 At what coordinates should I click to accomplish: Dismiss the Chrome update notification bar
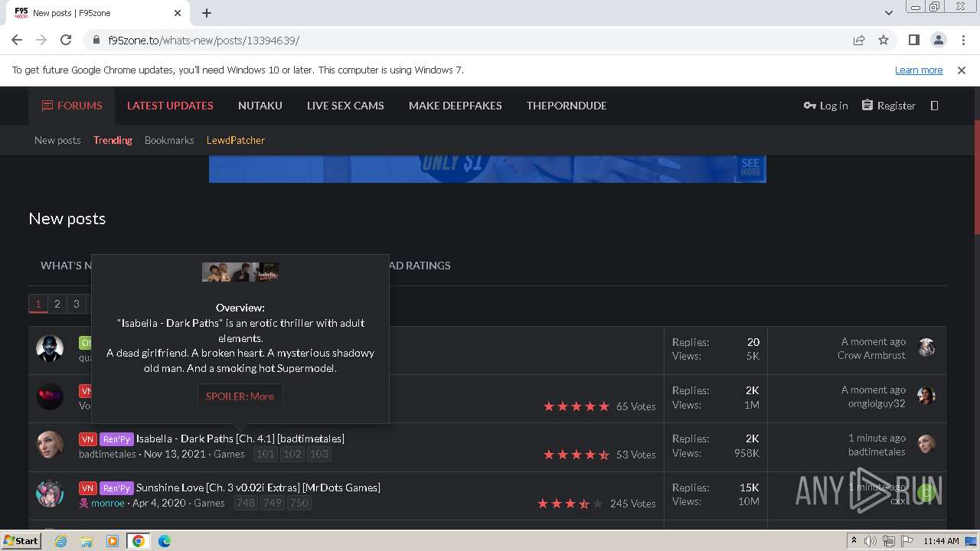962,70
